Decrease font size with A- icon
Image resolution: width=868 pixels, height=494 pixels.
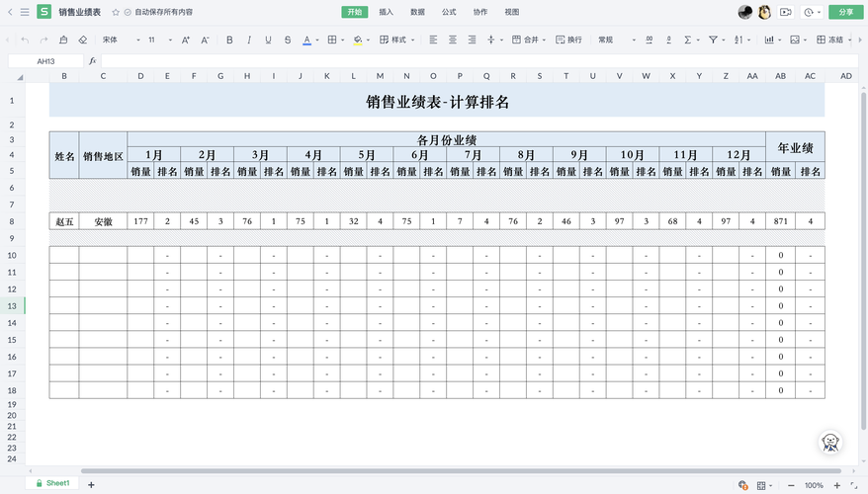pos(205,40)
